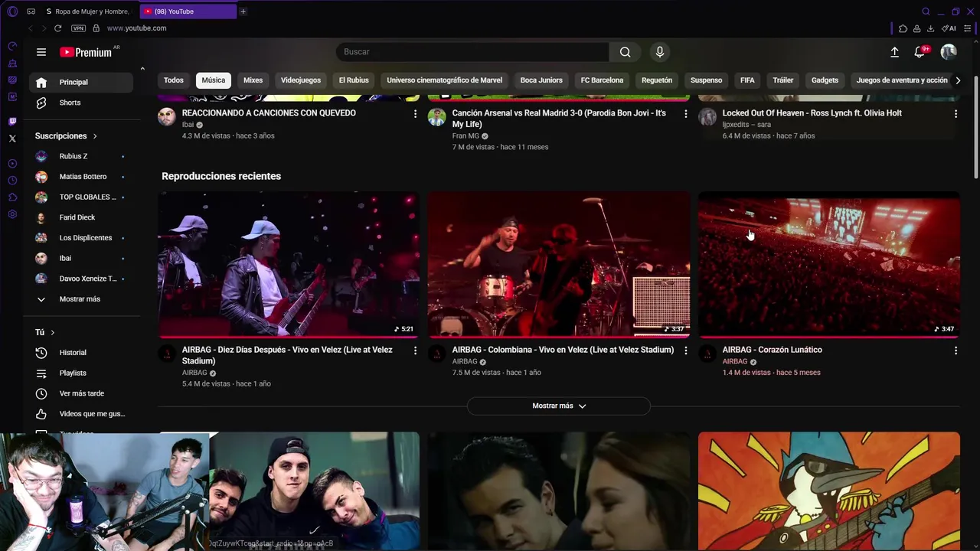Image resolution: width=980 pixels, height=551 pixels.
Task: Open Historial in sidebar
Action: click(80, 353)
